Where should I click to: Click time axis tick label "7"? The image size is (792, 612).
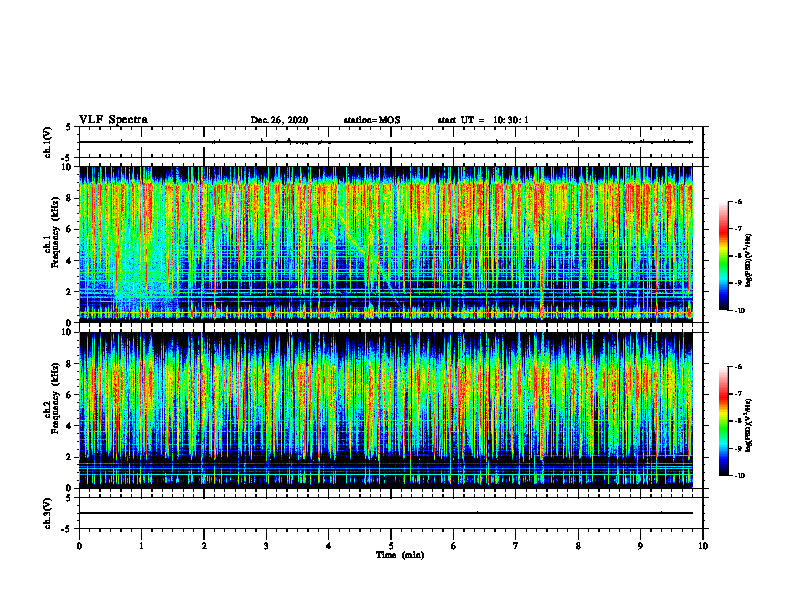pyautogui.click(x=516, y=546)
